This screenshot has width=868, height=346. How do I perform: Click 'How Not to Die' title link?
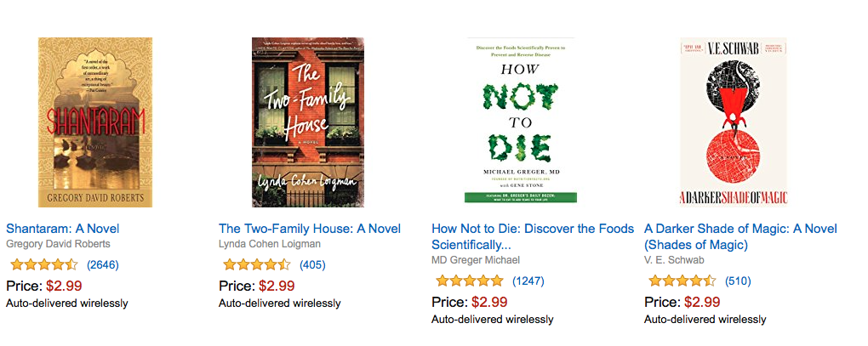pos(533,229)
